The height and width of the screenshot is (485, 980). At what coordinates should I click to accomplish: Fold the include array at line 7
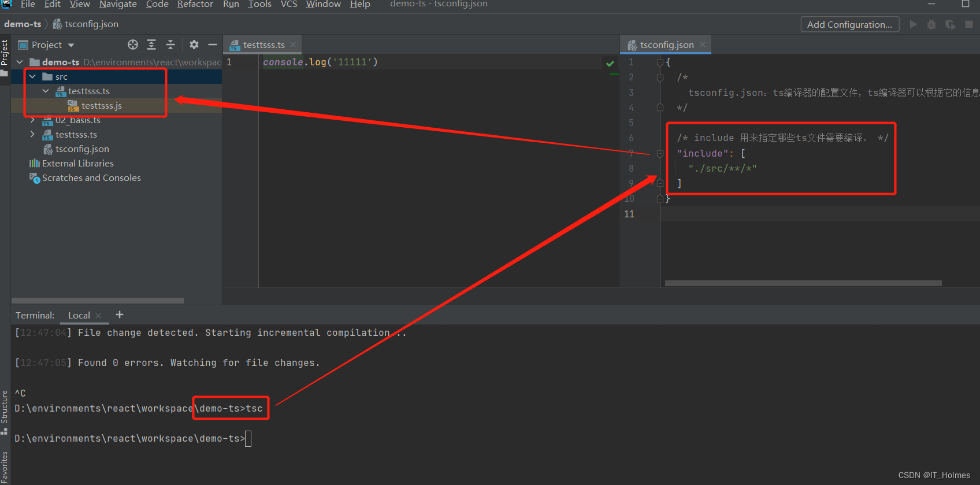660,153
